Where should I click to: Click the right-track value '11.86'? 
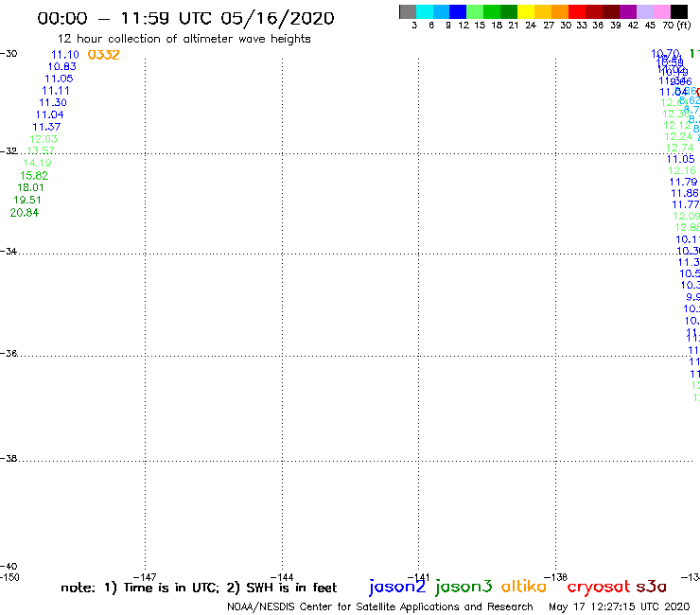click(x=685, y=193)
